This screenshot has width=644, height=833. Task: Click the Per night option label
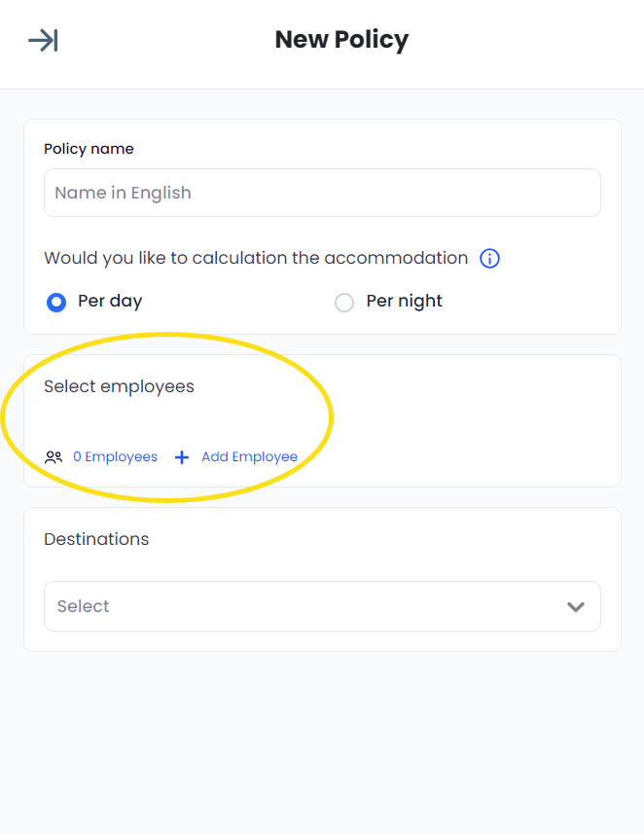tap(404, 302)
